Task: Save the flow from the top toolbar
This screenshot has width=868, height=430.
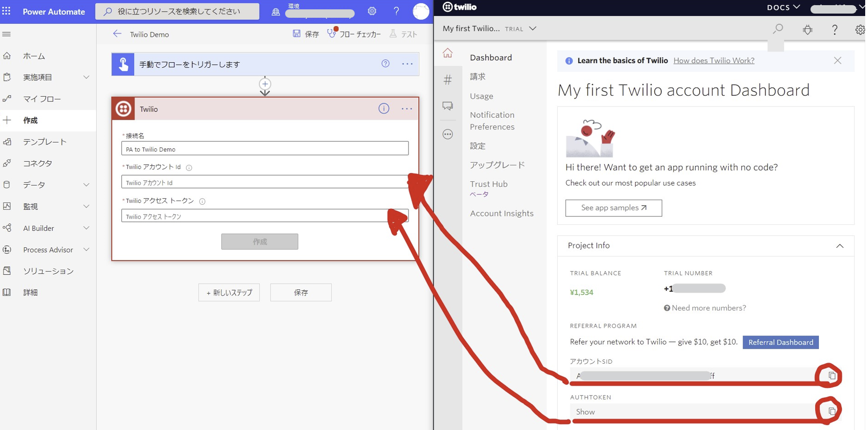Action: pos(306,34)
